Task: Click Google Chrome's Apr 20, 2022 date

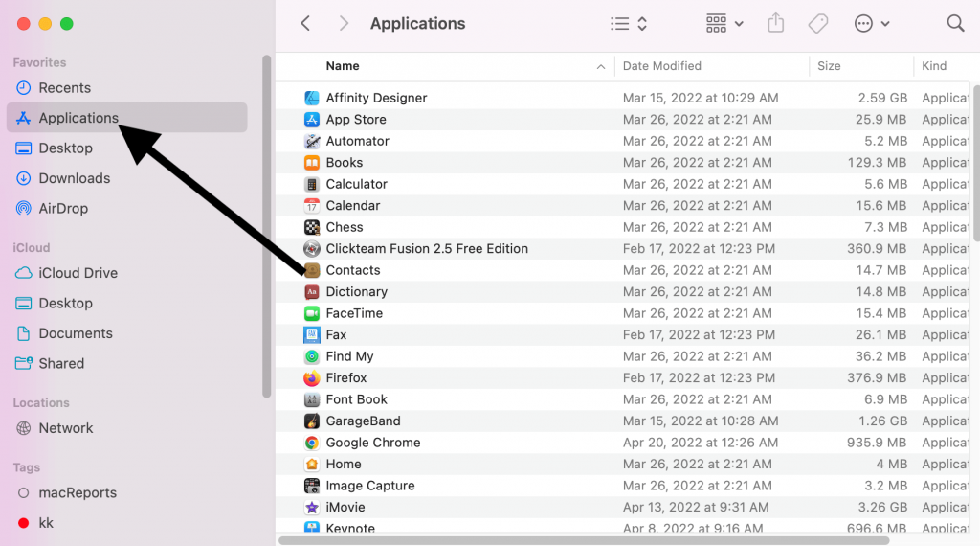Action: [700, 443]
